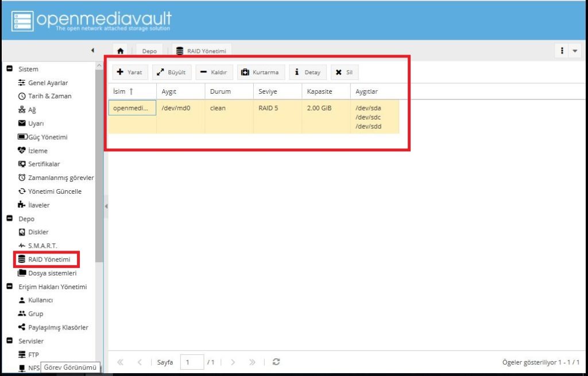Open Genel Ayarlar settings icon

coord(22,83)
